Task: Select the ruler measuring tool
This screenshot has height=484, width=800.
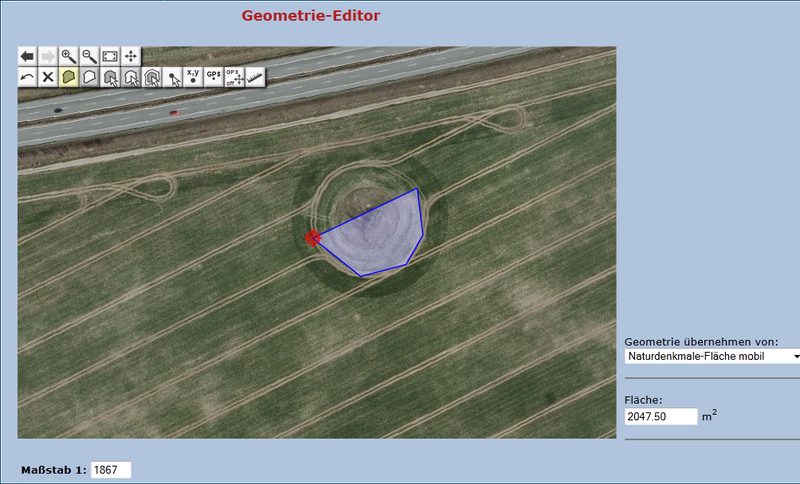Action: pos(254,76)
